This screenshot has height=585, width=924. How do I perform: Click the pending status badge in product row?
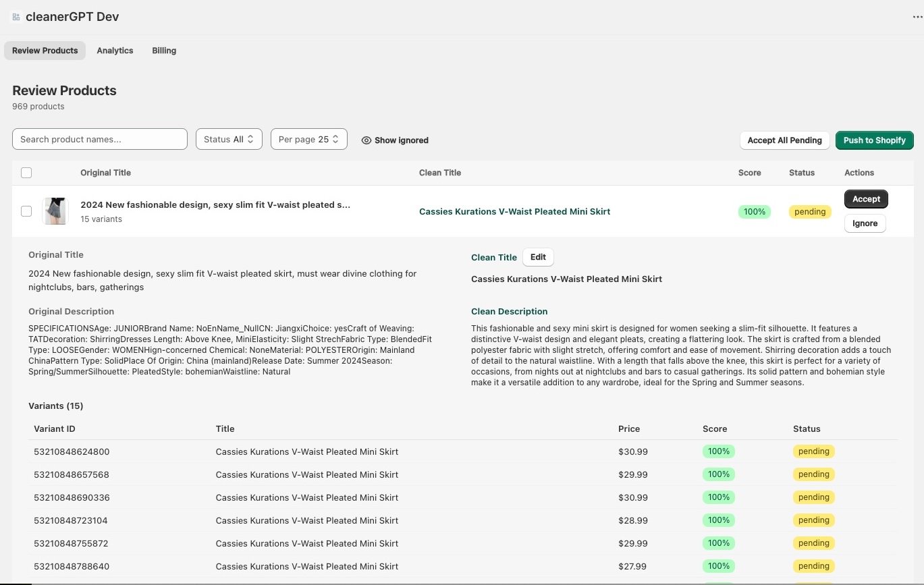click(x=810, y=212)
